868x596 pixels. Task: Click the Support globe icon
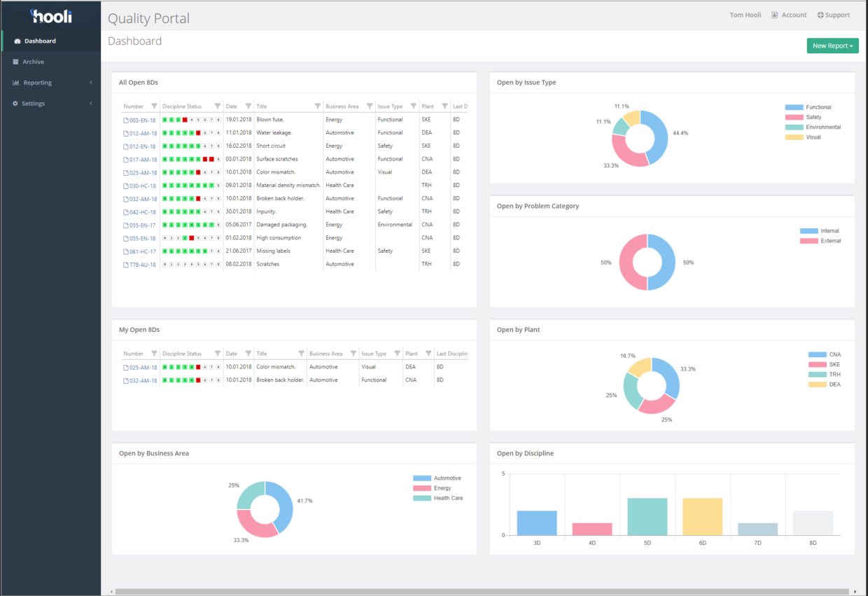(x=821, y=14)
